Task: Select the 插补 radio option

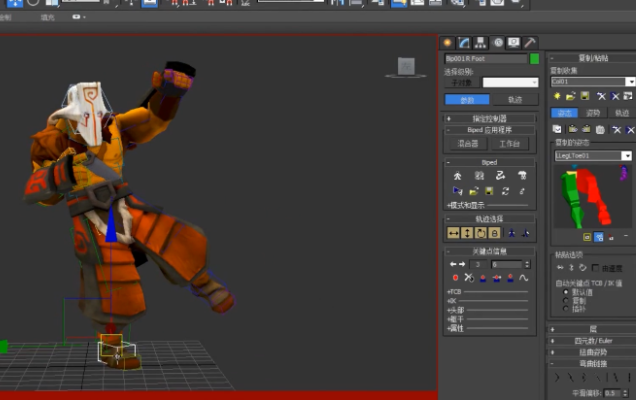Action: click(x=567, y=307)
